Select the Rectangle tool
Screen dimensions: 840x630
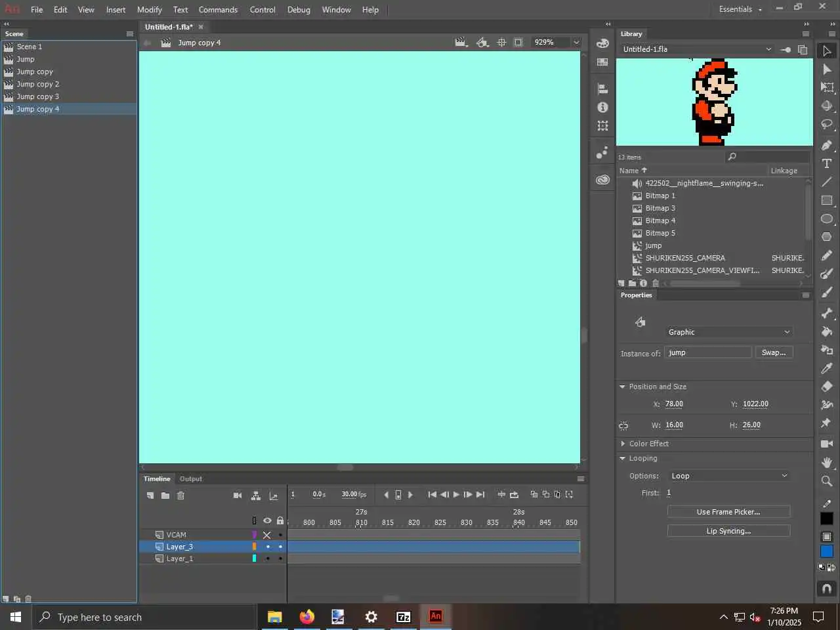(827, 200)
